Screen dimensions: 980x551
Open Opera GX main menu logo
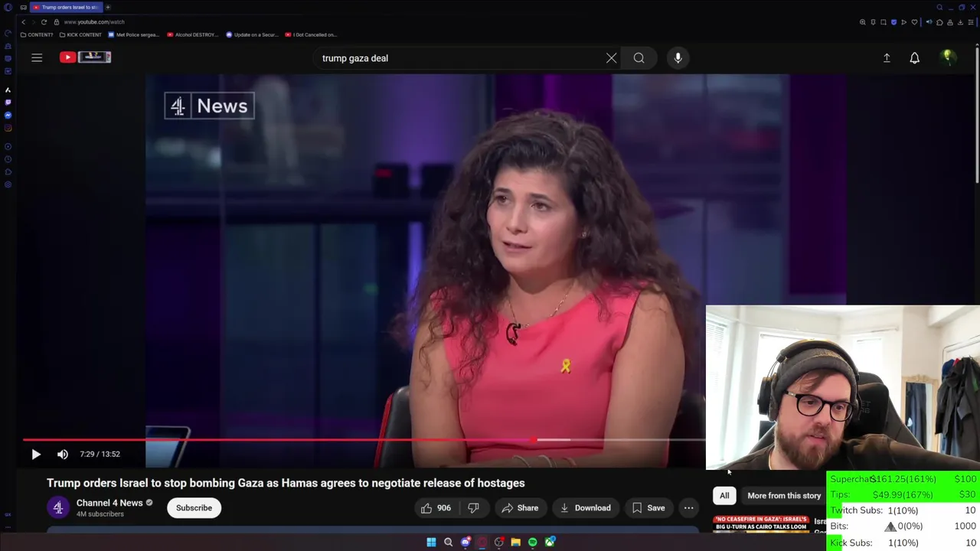8,8
